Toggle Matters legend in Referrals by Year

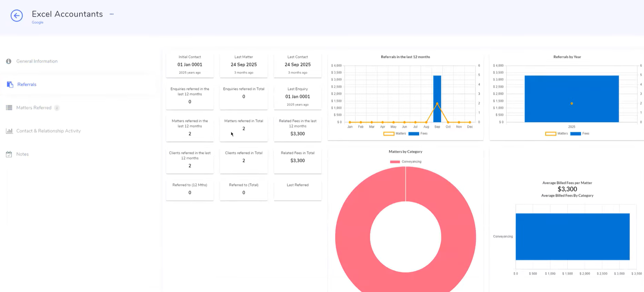557,134
